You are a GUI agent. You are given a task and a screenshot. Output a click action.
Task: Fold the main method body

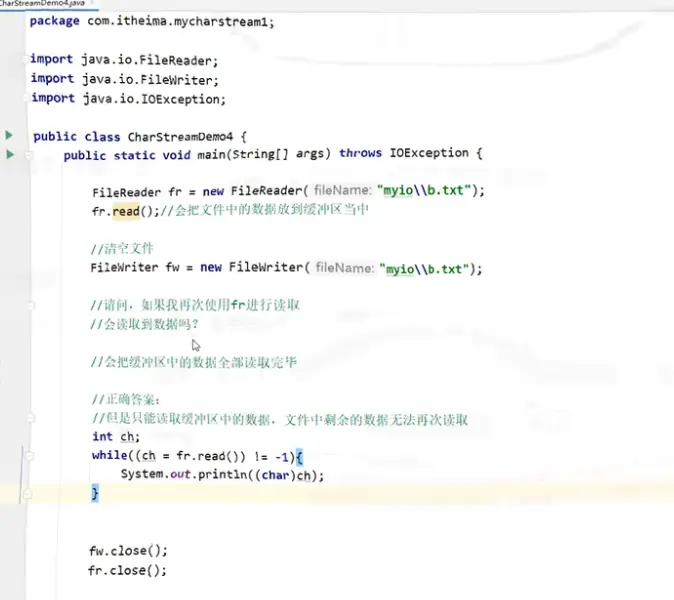29,155
